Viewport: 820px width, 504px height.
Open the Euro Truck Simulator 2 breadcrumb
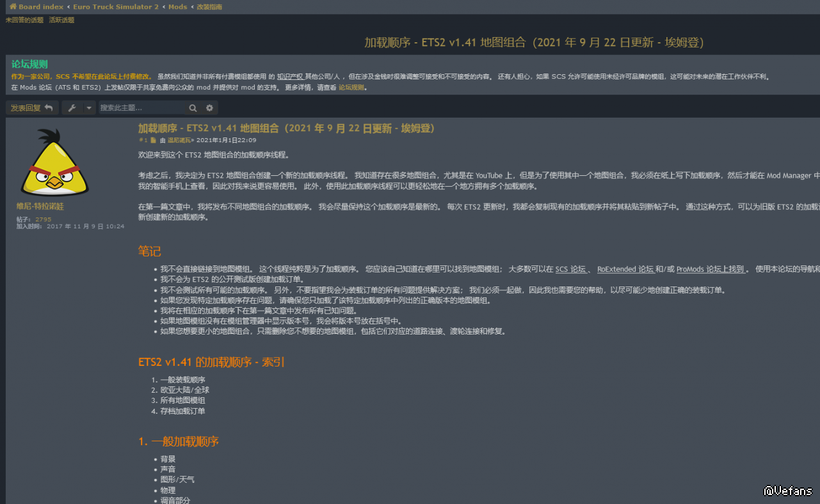point(116,7)
